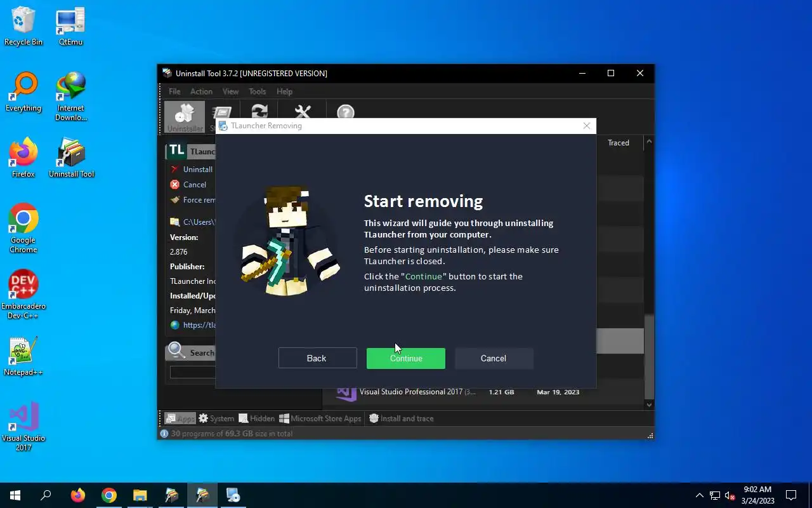Select Visual Studio Professional 2017 list row
812x508 pixels.
[x=483, y=392]
